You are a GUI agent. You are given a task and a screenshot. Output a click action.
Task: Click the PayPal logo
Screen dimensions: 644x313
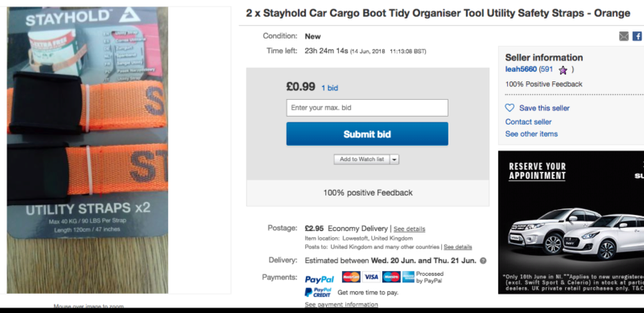point(319,279)
